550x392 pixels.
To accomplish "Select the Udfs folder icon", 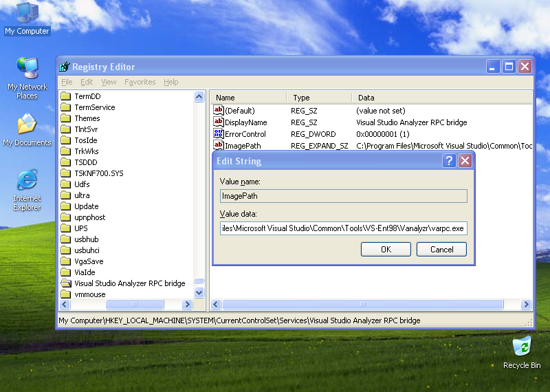I will point(65,184).
